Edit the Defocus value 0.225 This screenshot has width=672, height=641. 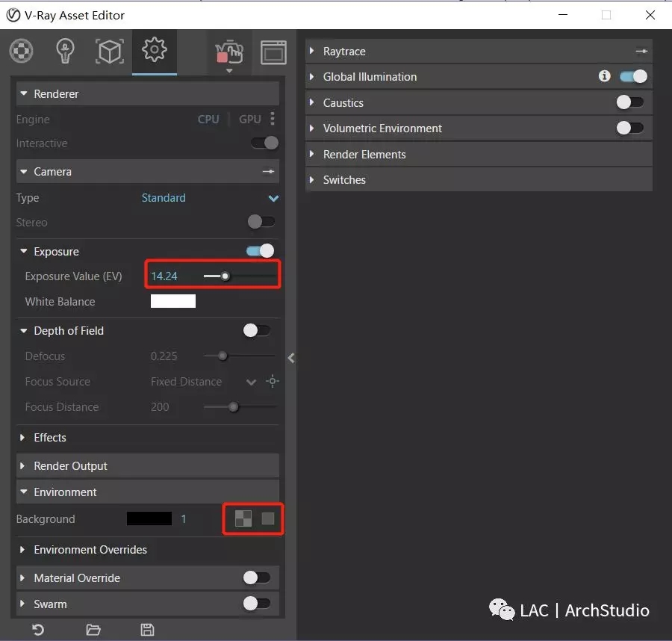pos(164,356)
